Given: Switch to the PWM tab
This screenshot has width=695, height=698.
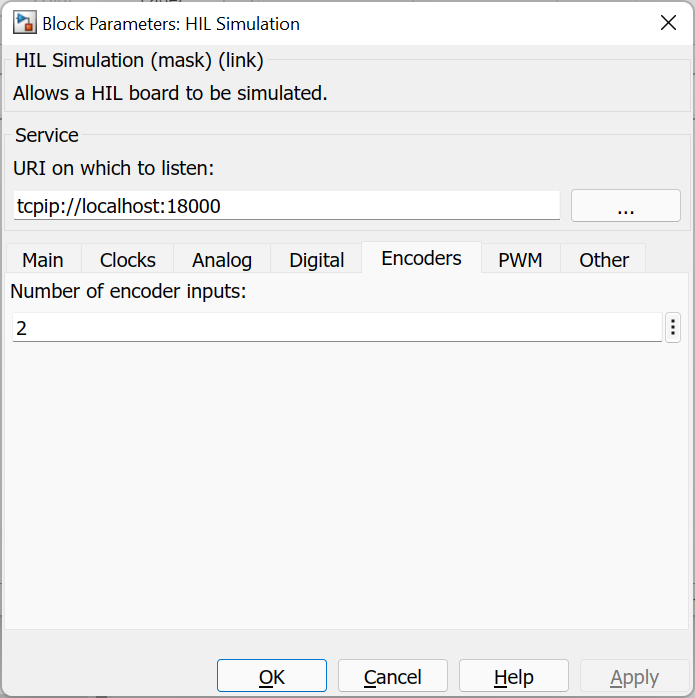Looking at the screenshot, I should click(x=520, y=260).
